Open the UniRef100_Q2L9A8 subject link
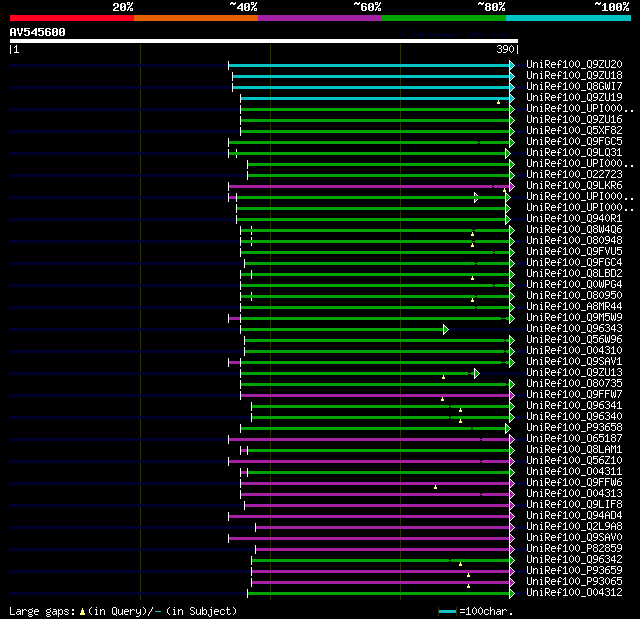This screenshot has height=619, width=640. pos(574,527)
